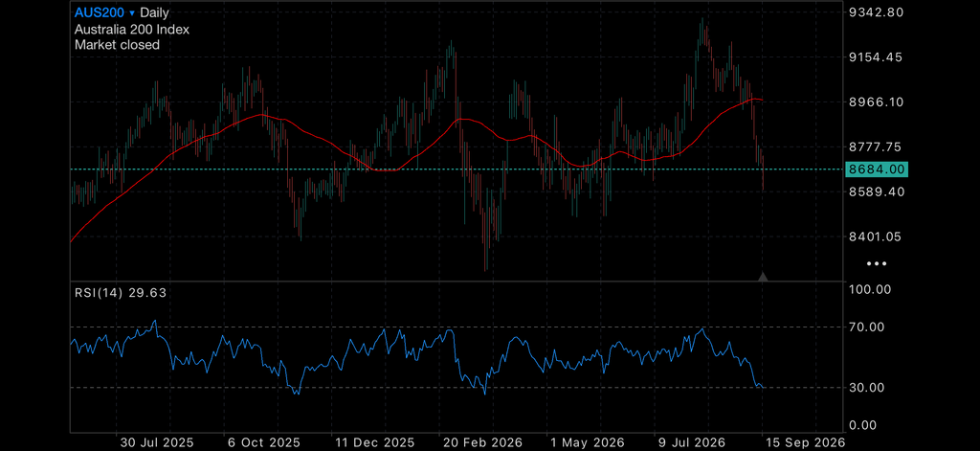Click the 8777.75 price axis label
The image size is (980, 451).
pos(877,147)
